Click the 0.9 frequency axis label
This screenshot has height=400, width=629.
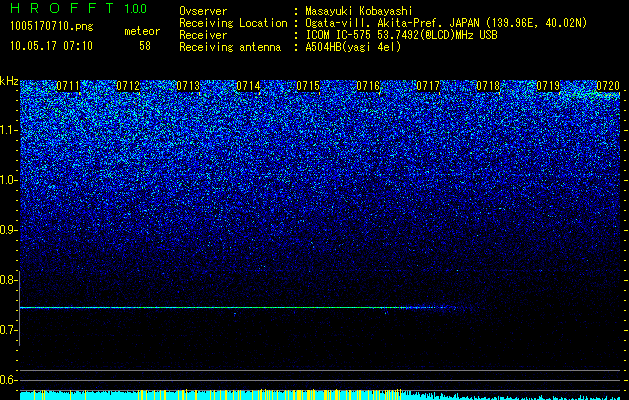click(x=8, y=230)
